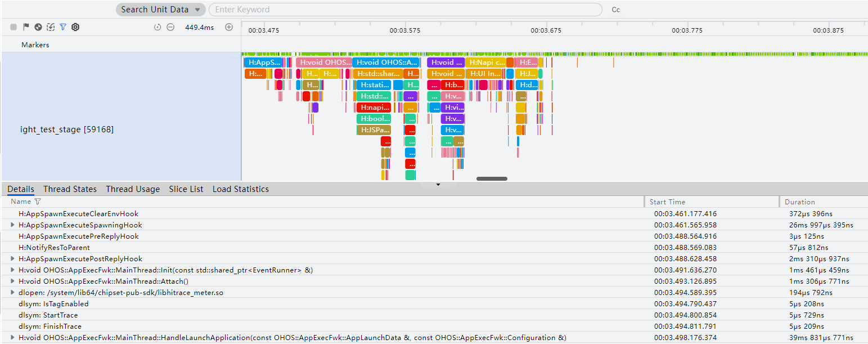Click the dashed selection import icon
This screenshot has width=868, height=344.
coord(51,26)
